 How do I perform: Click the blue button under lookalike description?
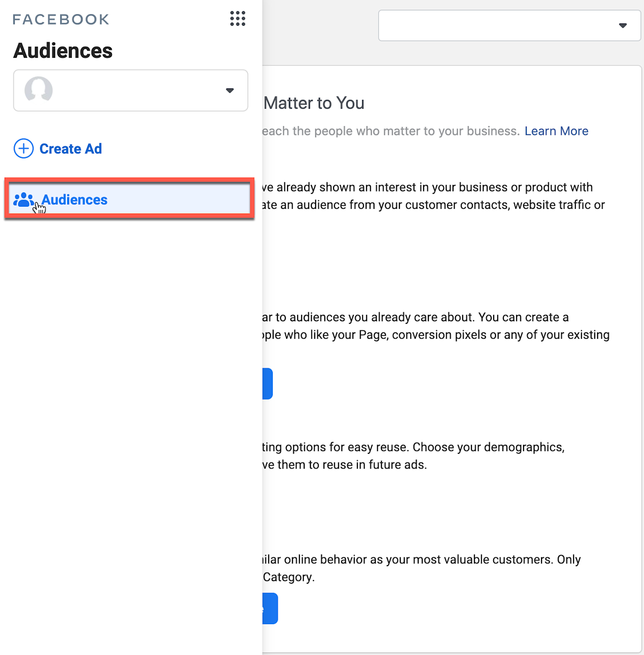click(x=268, y=383)
